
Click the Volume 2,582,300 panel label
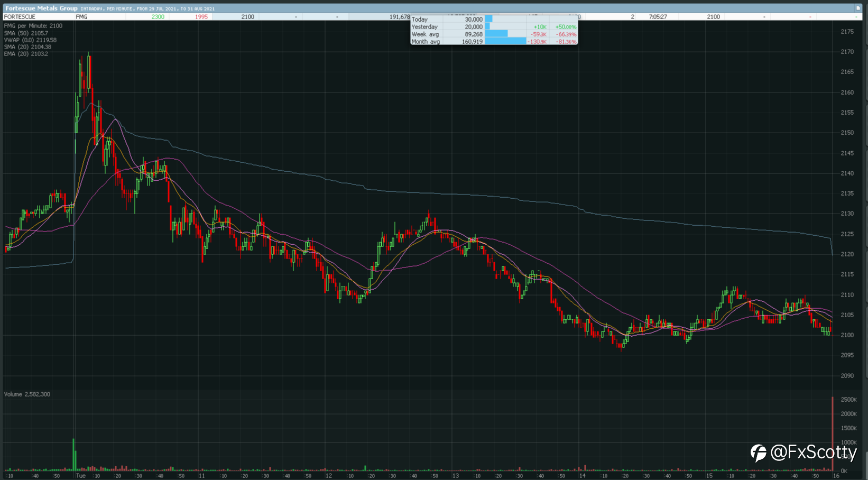click(x=27, y=394)
